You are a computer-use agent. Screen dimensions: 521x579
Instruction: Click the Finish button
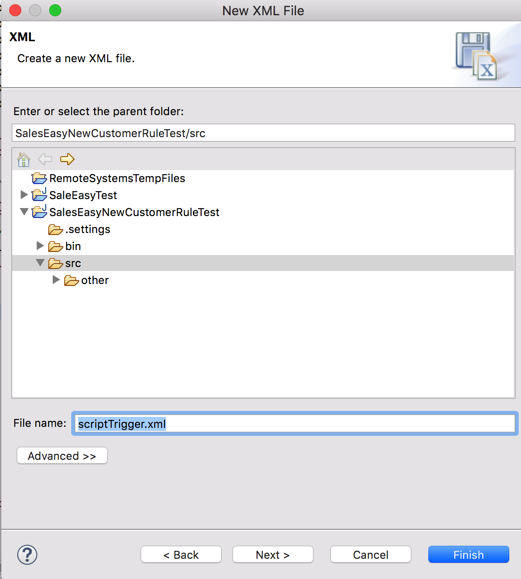(x=469, y=555)
